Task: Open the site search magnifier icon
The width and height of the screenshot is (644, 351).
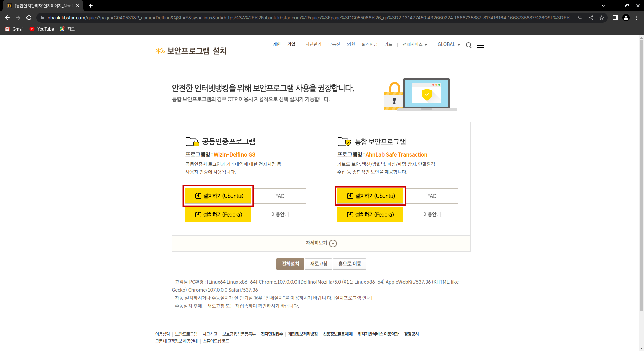Action: (469, 45)
